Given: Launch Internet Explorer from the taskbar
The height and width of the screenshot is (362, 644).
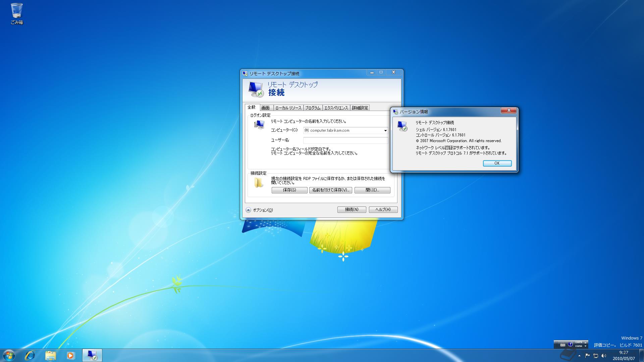Looking at the screenshot, I should (30, 355).
